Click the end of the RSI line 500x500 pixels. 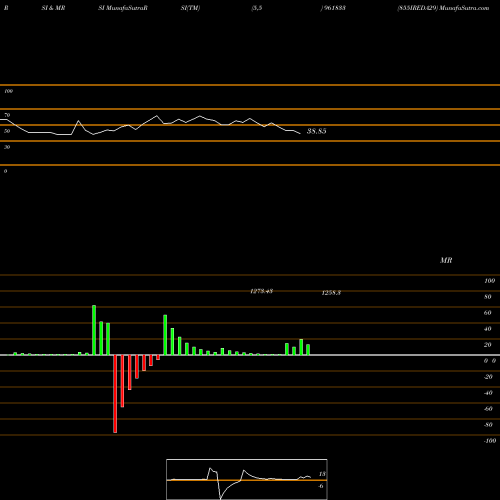click(x=300, y=134)
